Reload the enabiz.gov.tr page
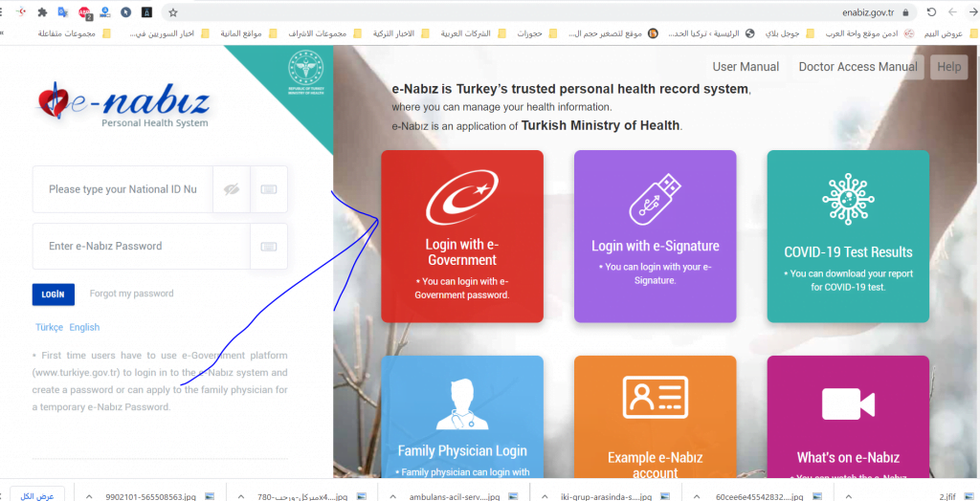This screenshot has height=501, width=980. (x=931, y=11)
